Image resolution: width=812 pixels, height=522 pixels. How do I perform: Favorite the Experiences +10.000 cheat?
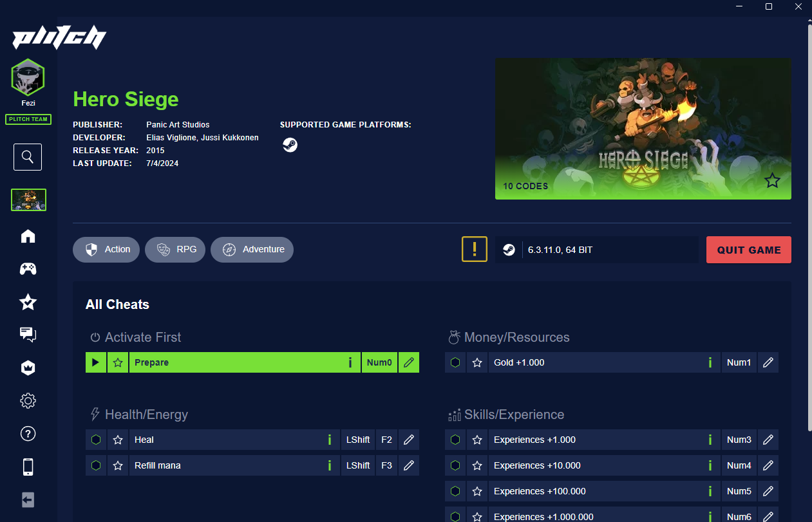[x=477, y=465]
